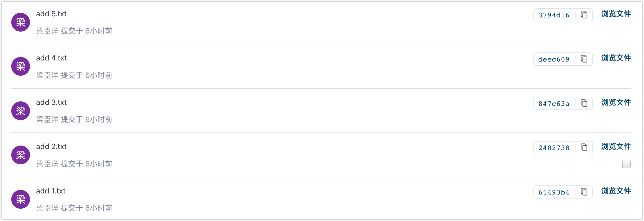Browse files for commit 3794d16
The height and width of the screenshot is (221, 644).
point(616,14)
